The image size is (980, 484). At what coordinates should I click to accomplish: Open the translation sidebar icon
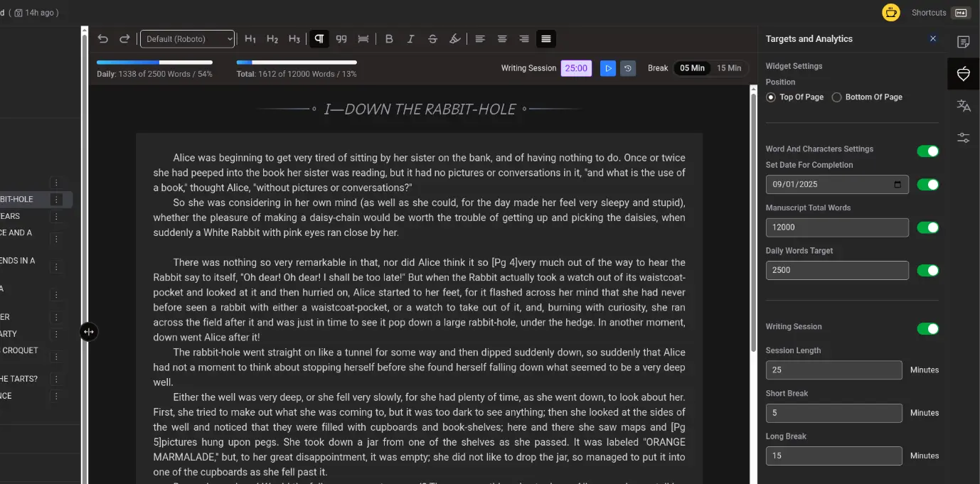(964, 106)
